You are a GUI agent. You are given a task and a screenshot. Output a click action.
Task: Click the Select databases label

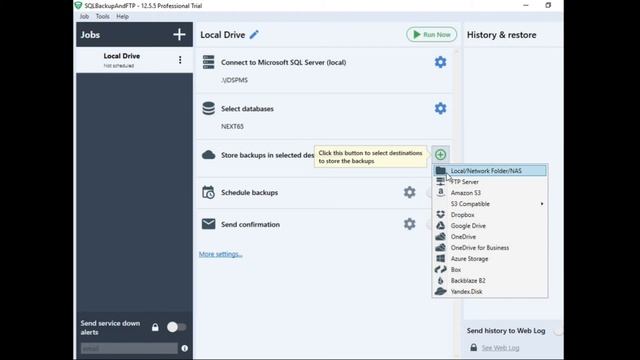pyautogui.click(x=247, y=109)
